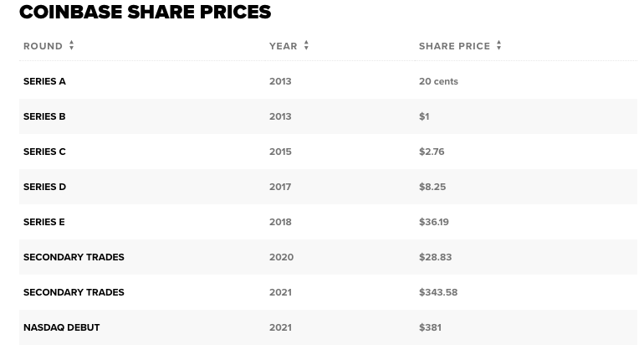Click the $343.58 share price cell
Screen dimensions: 644x355
(438, 292)
